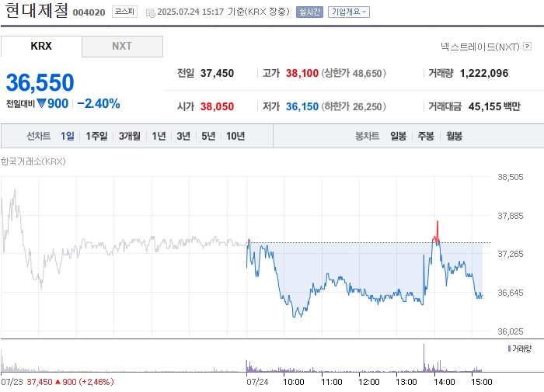
Task: Click the 15:00 time axis label
Action: (x=482, y=382)
